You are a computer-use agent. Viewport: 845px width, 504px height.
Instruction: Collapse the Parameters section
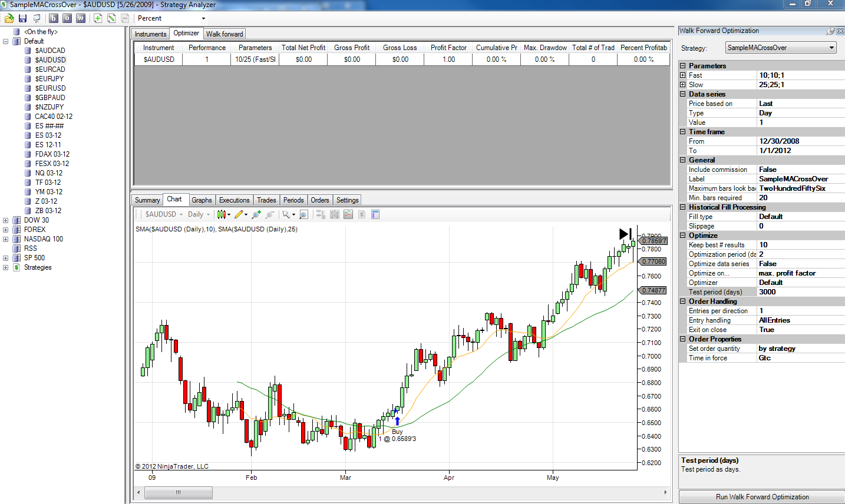pyautogui.click(x=683, y=66)
